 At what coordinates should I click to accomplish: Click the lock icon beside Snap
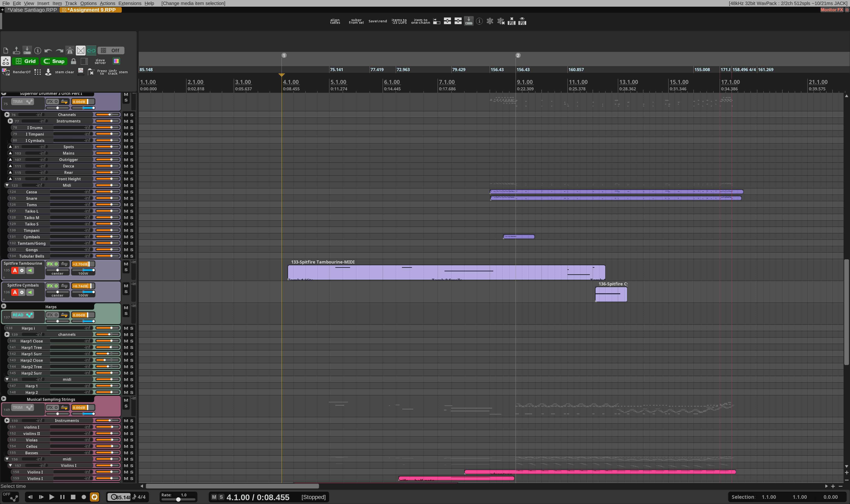pyautogui.click(x=73, y=61)
